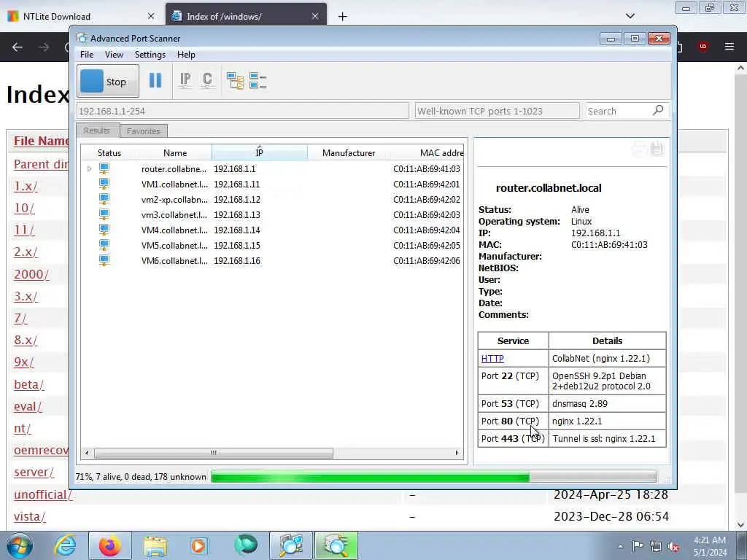Sort by the Status column header
The height and width of the screenshot is (560, 747).
(109, 153)
